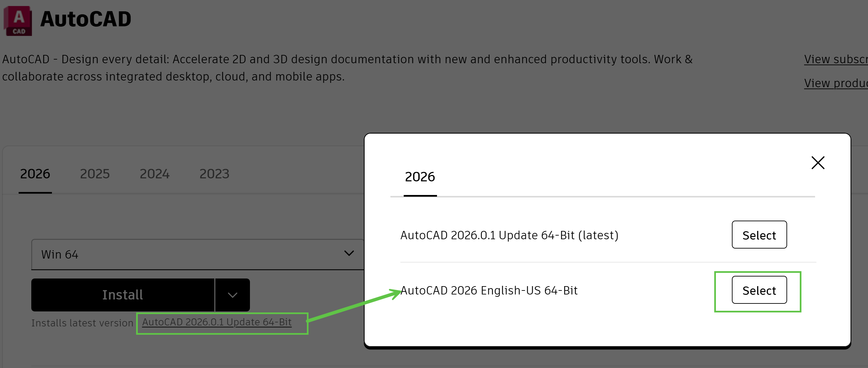
Task: Follow the View subscription link
Action: point(836,59)
